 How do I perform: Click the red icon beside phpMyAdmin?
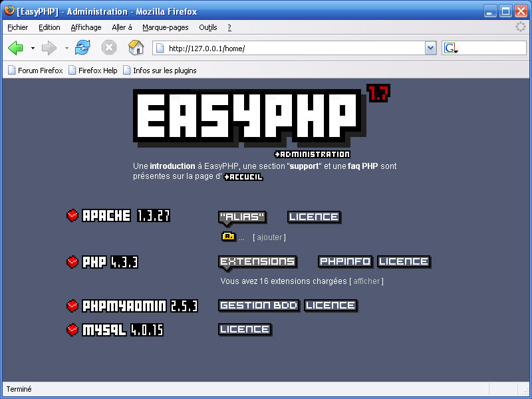coord(72,306)
